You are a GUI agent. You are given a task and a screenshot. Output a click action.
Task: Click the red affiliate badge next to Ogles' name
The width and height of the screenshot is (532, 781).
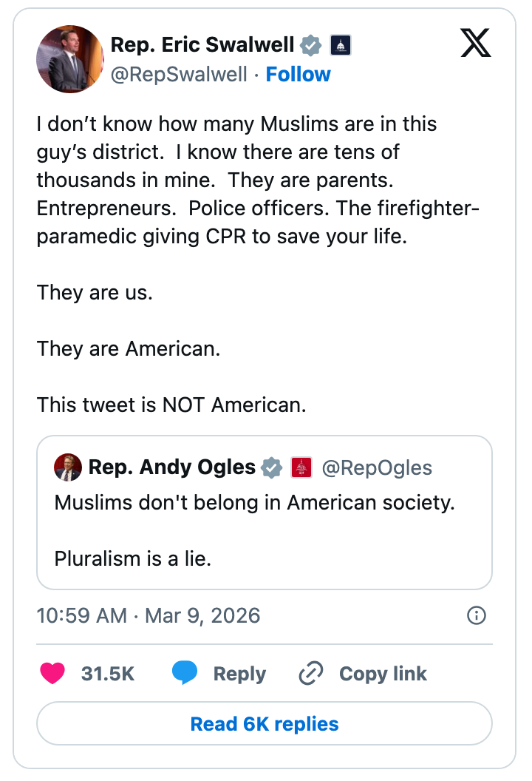pos(300,467)
